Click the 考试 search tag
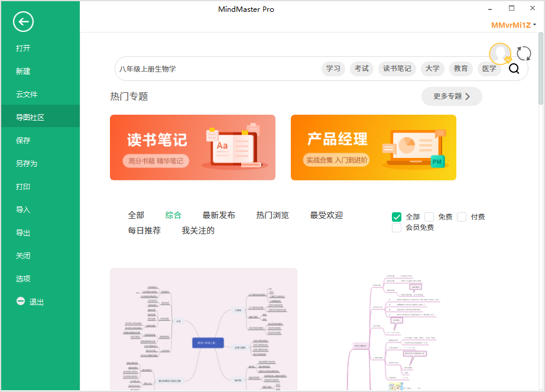Screen dimensions: 545x392 pyautogui.click(x=362, y=69)
